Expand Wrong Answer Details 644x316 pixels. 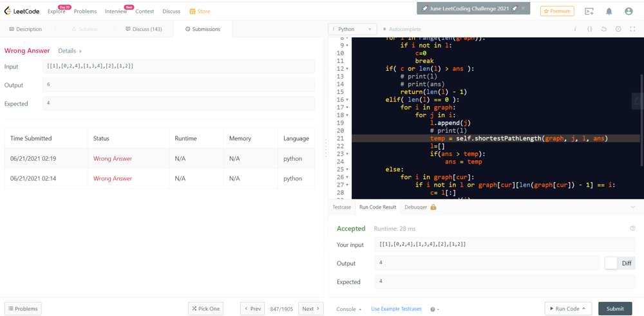coord(70,51)
